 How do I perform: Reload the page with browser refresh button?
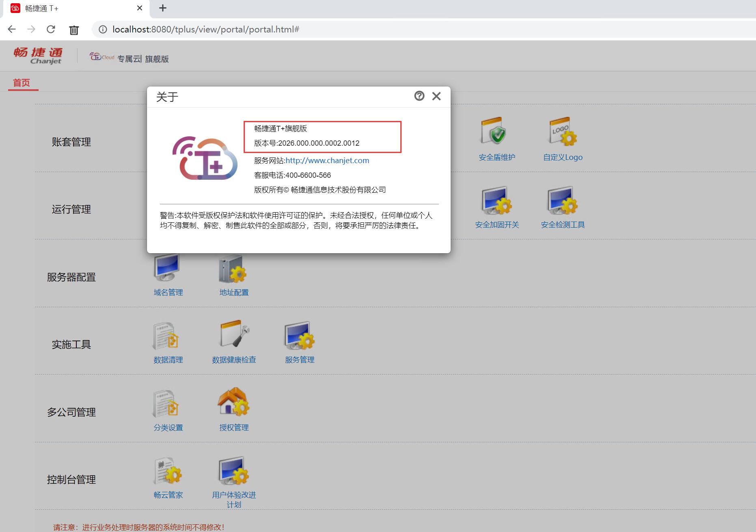[51, 30]
